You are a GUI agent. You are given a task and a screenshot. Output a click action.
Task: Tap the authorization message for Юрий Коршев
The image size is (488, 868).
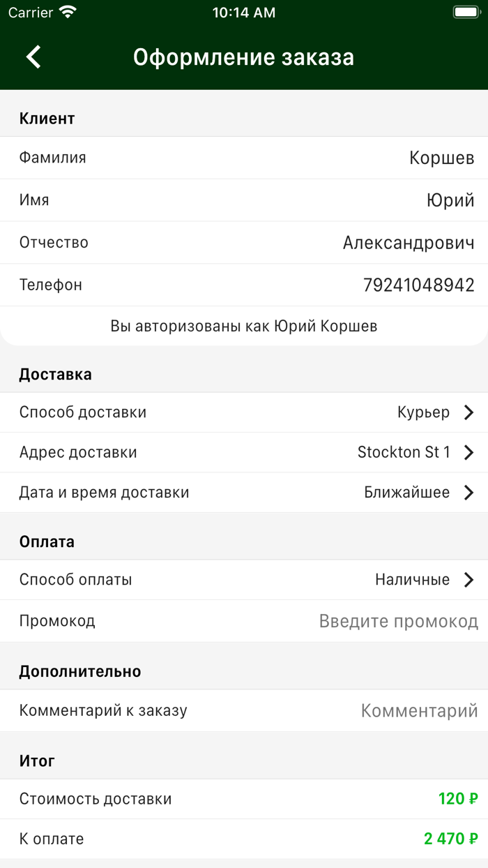[244, 325]
